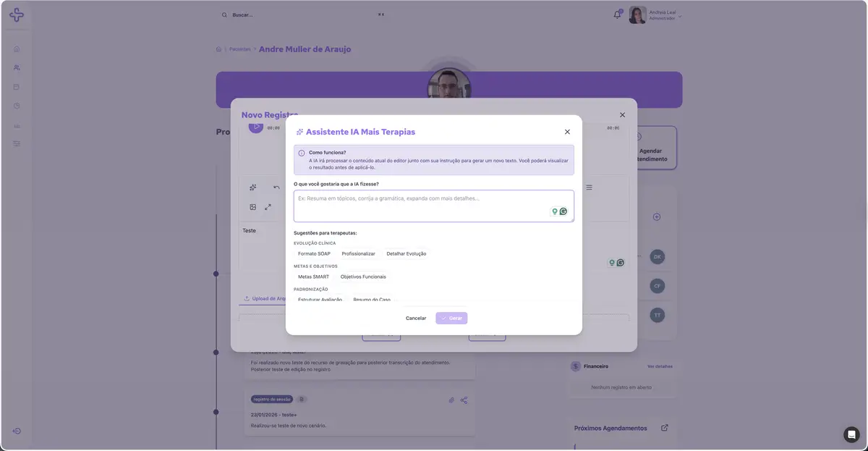
Task: Choose the Objetivos Funcionais suggestion
Action: (x=363, y=277)
